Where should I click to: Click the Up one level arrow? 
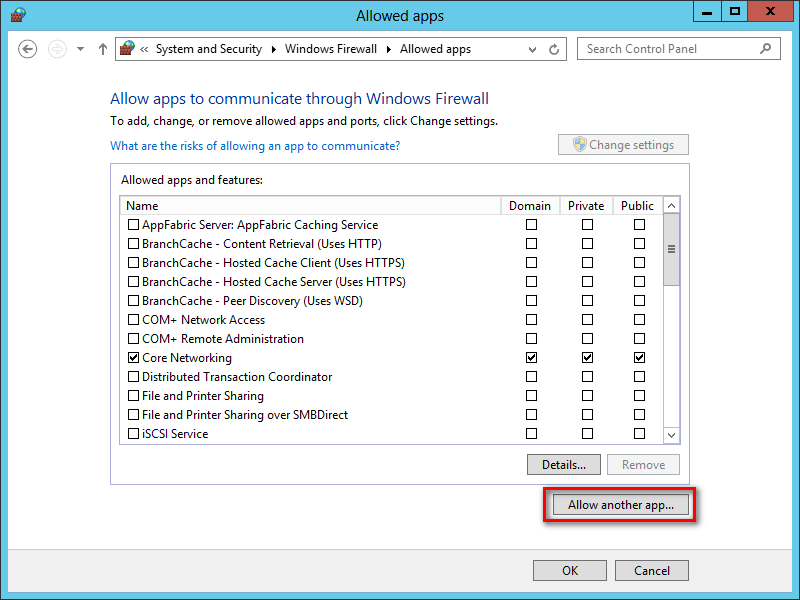[103, 49]
